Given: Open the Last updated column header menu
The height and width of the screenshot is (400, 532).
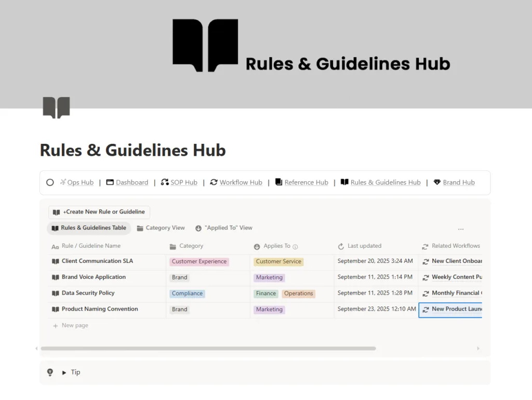Looking at the screenshot, I should tap(364, 246).
